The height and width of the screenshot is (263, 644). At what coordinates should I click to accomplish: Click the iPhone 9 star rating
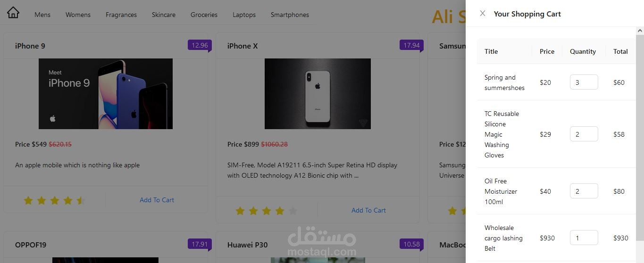point(54,200)
